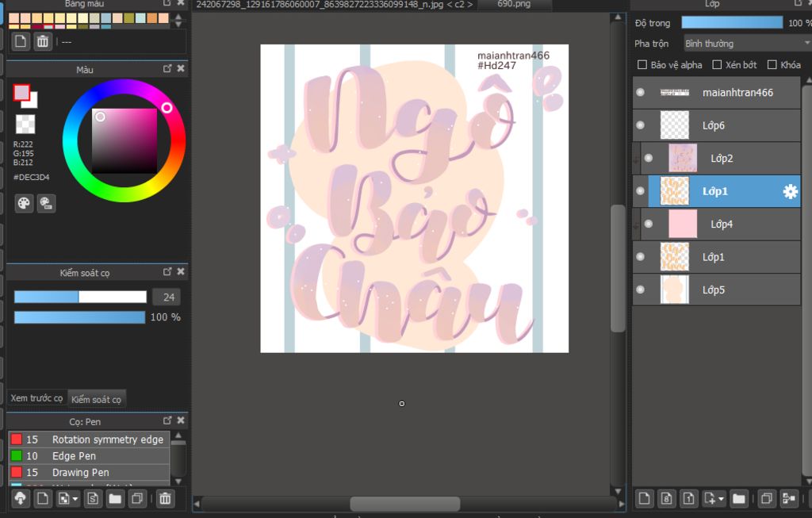Select the Drawing Pen brush
The width and height of the screenshot is (812, 518).
click(89, 473)
